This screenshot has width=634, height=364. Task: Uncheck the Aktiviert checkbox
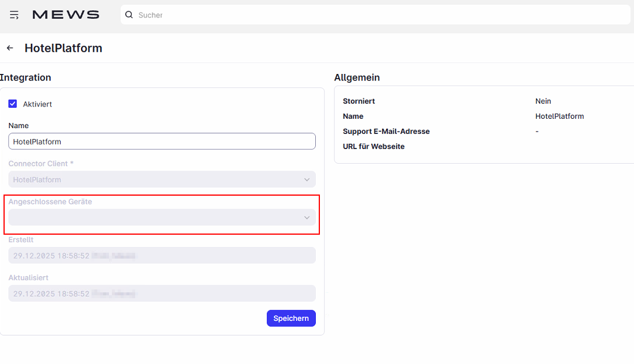tap(13, 104)
